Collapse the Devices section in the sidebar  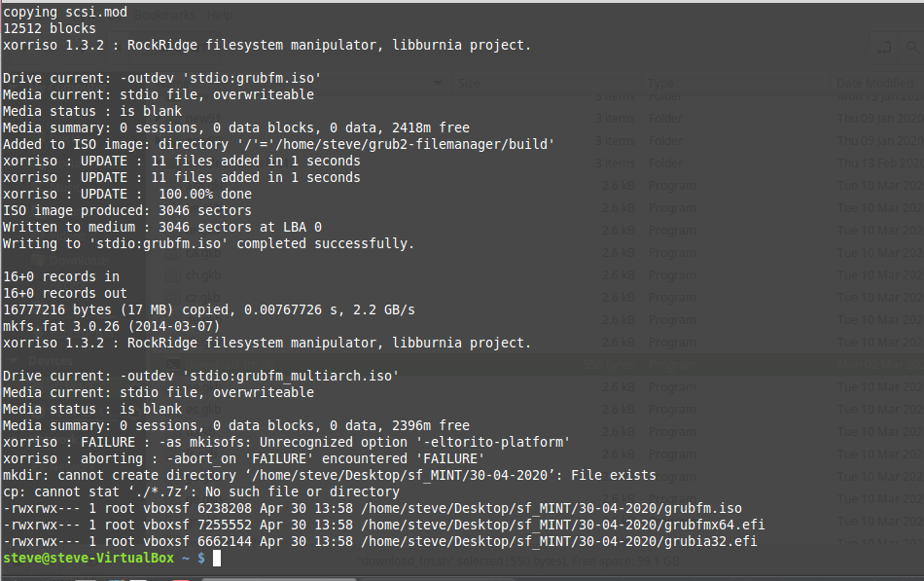(15, 360)
